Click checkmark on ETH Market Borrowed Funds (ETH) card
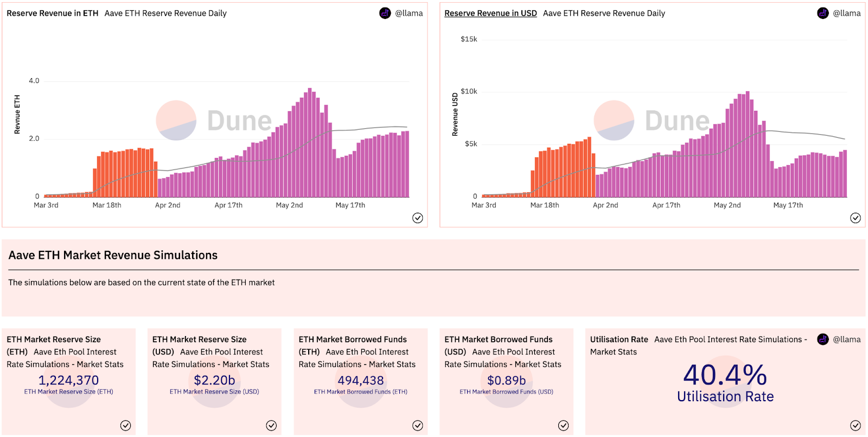Viewport: 868px width, 437px height. (x=418, y=426)
